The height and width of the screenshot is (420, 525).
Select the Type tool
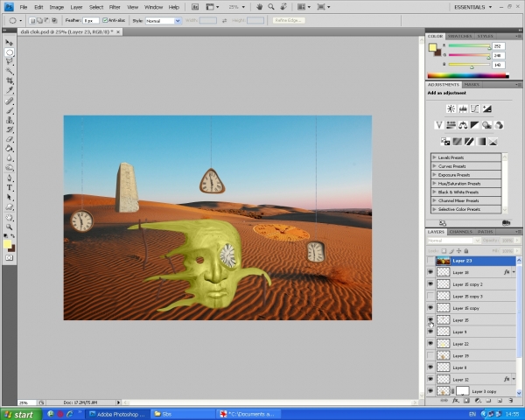(x=9, y=187)
